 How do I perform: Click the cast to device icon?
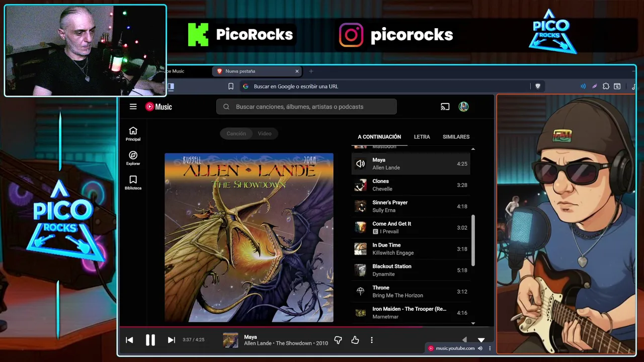445,107
